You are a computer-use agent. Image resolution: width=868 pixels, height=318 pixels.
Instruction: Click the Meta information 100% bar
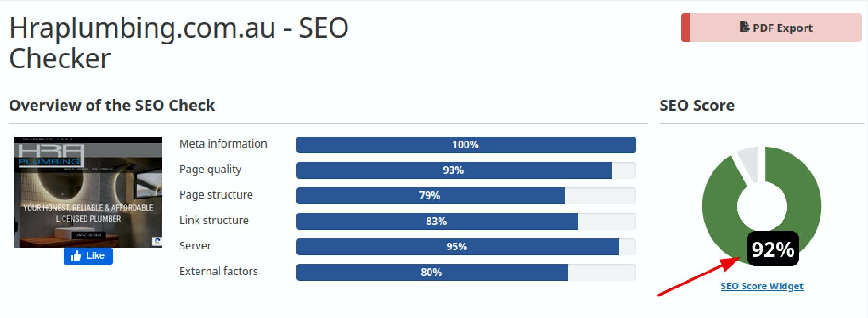pos(466,145)
